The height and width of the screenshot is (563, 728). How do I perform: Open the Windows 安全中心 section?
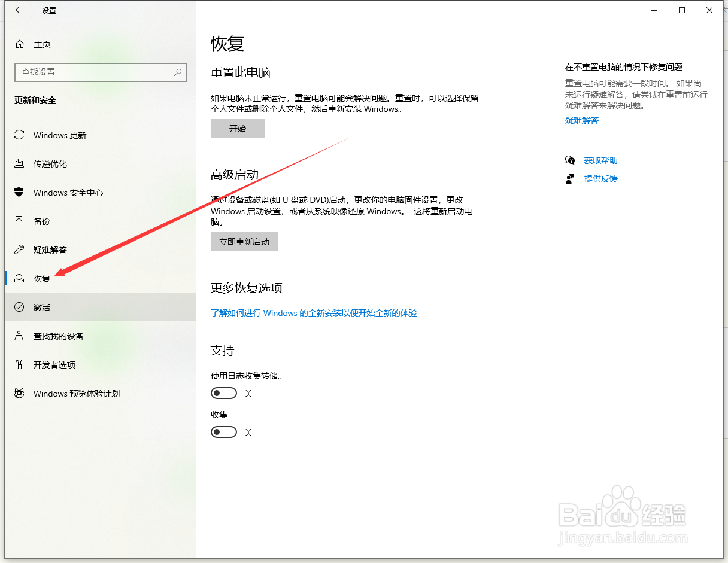(x=101, y=193)
